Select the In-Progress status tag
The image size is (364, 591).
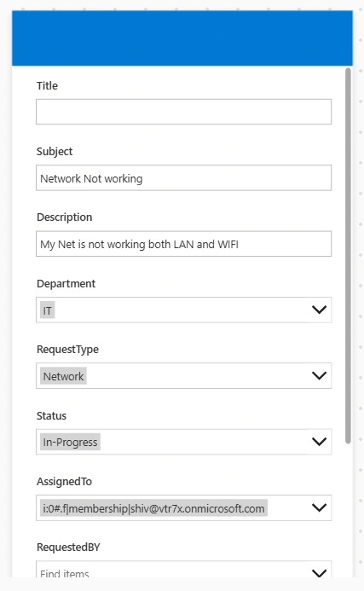70,442
